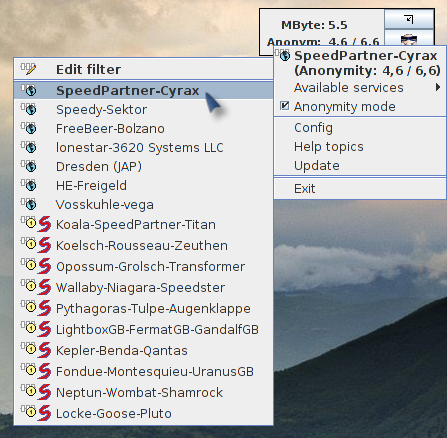The height and width of the screenshot is (438, 447).
Task: Select the text "LightboxGB-FermatGB-GandalfGB"
Action: point(157,330)
